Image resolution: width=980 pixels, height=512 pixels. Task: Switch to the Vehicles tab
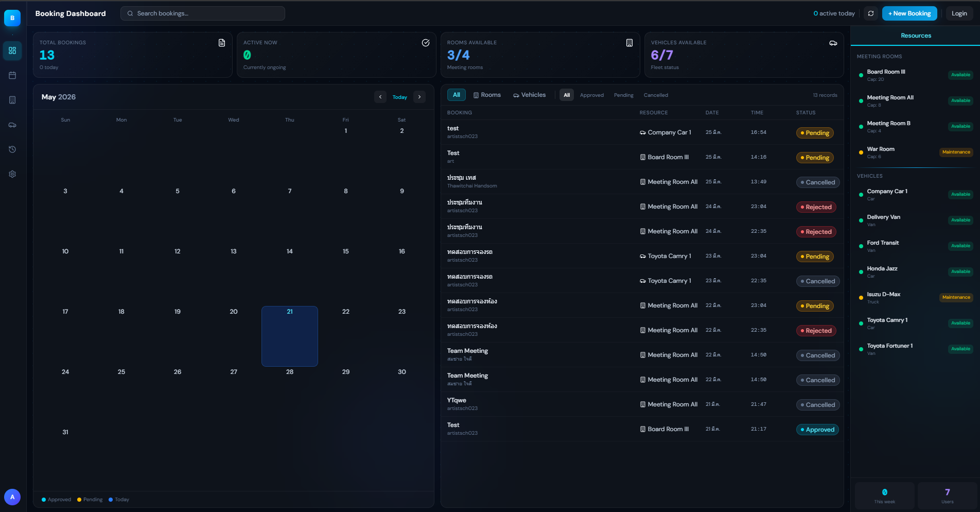pyautogui.click(x=529, y=95)
